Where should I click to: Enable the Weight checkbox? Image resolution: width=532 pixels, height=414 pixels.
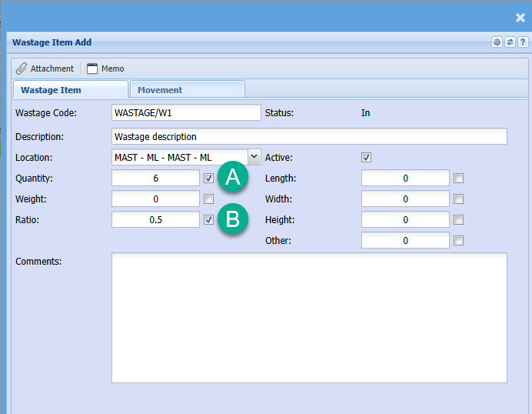point(209,199)
